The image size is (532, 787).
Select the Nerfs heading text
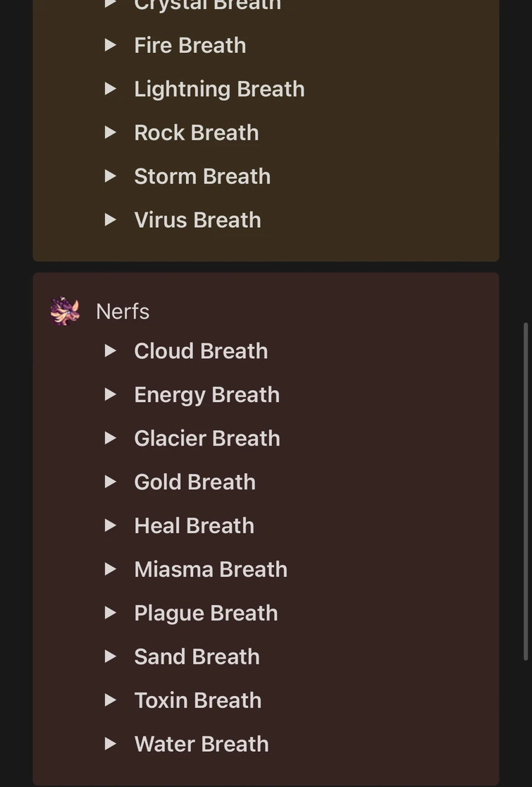click(122, 311)
